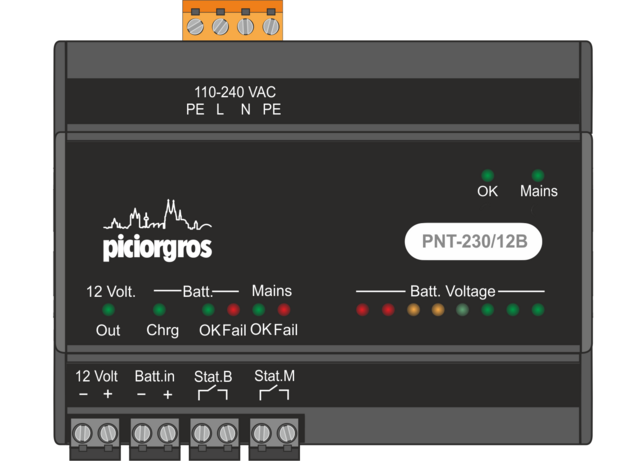Click the green Mains OK LED in lower row
Viewport: 640px width, 461px height.
pos(259,310)
